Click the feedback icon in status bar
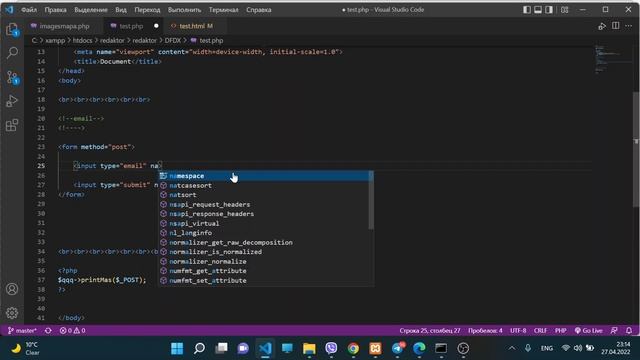 pyautogui.click(x=614, y=330)
